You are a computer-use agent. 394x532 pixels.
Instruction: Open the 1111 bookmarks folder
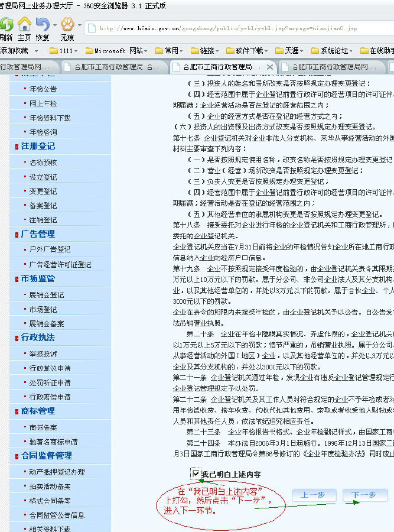[x=63, y=51]
